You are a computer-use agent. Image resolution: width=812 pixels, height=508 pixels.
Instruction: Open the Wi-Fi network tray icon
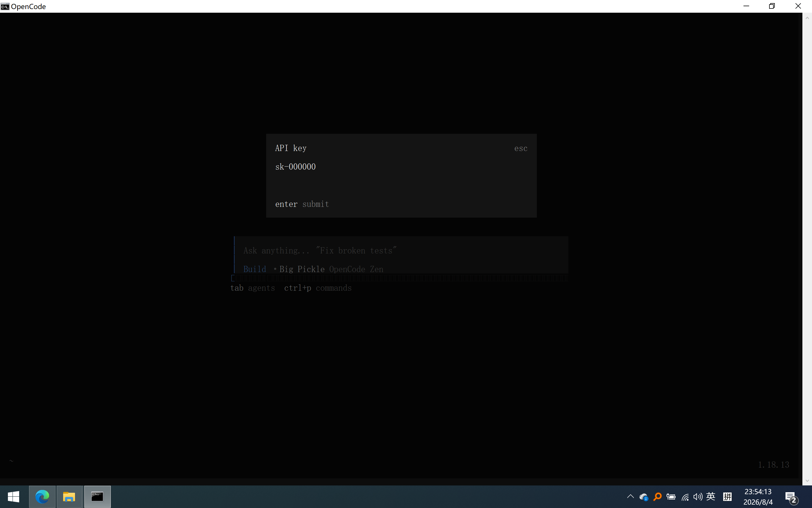685,497
